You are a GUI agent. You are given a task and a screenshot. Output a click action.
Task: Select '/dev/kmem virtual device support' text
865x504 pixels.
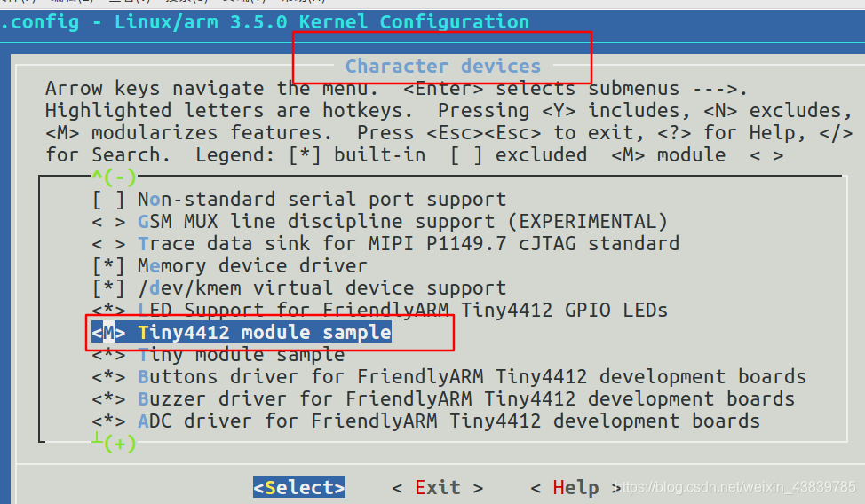pyautogui.click(x=321, y=288)
